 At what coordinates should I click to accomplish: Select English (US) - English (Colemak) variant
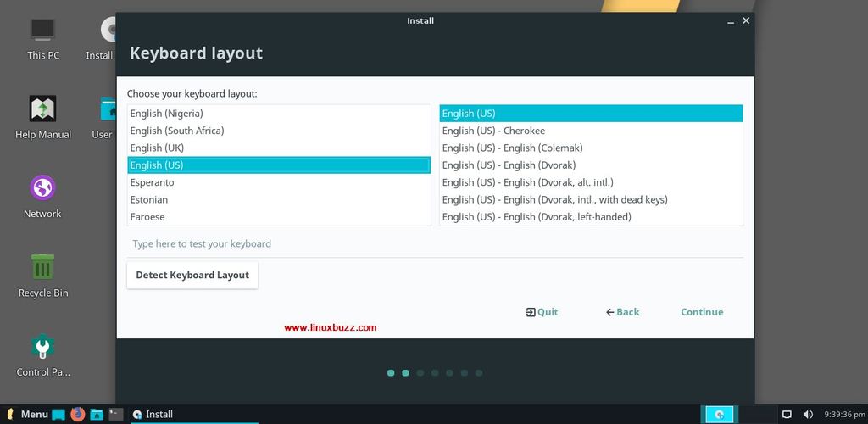pos(591,148)
